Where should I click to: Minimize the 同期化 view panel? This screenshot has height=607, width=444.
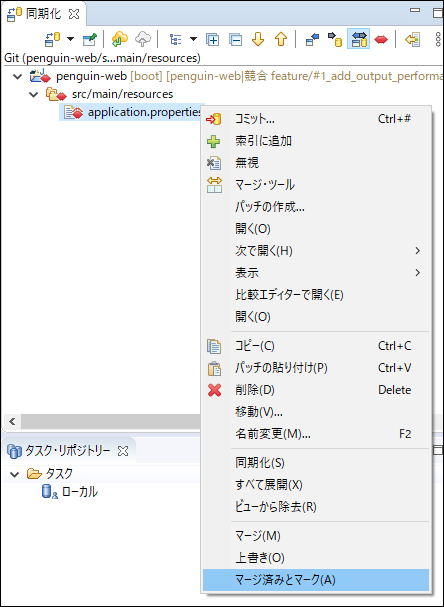point(415,10)
